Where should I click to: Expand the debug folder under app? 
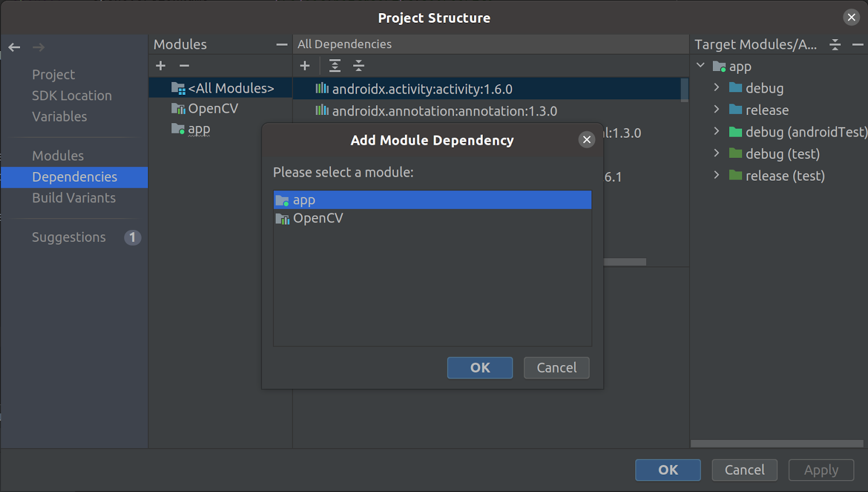pos(717,88)
